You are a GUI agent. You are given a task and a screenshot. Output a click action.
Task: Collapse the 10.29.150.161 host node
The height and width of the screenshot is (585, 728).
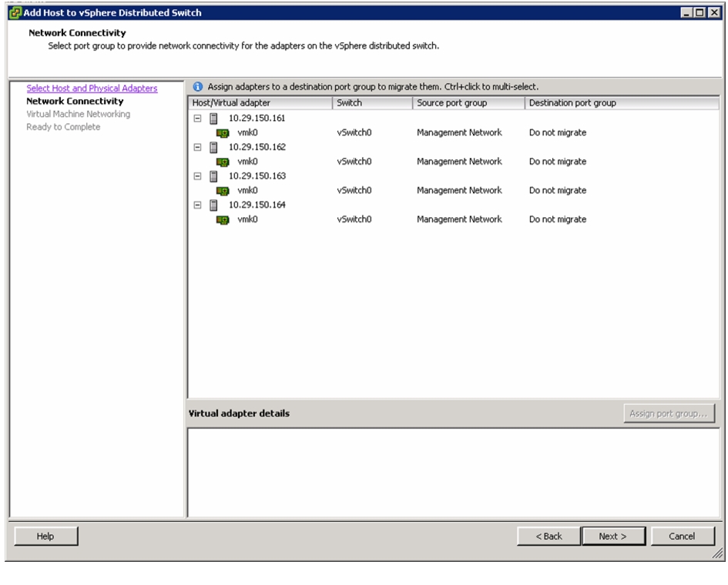(x=197, y=119)
